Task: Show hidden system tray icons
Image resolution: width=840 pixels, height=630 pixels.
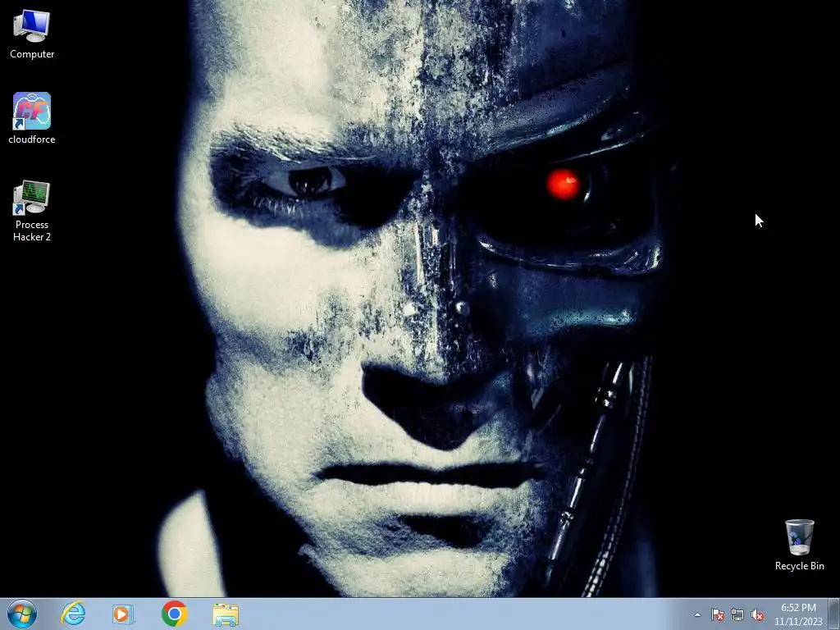Action: pyautogui.click(x=697, y=614)
